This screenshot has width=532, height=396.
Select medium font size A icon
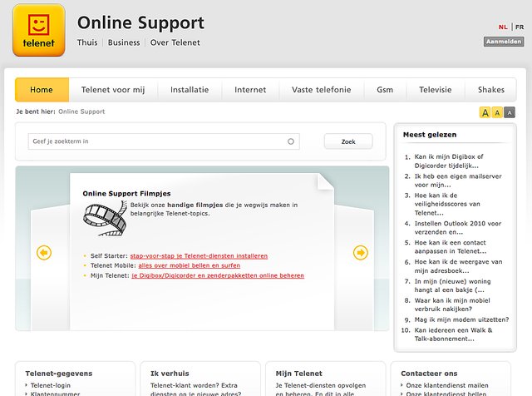tap(497, 112)
